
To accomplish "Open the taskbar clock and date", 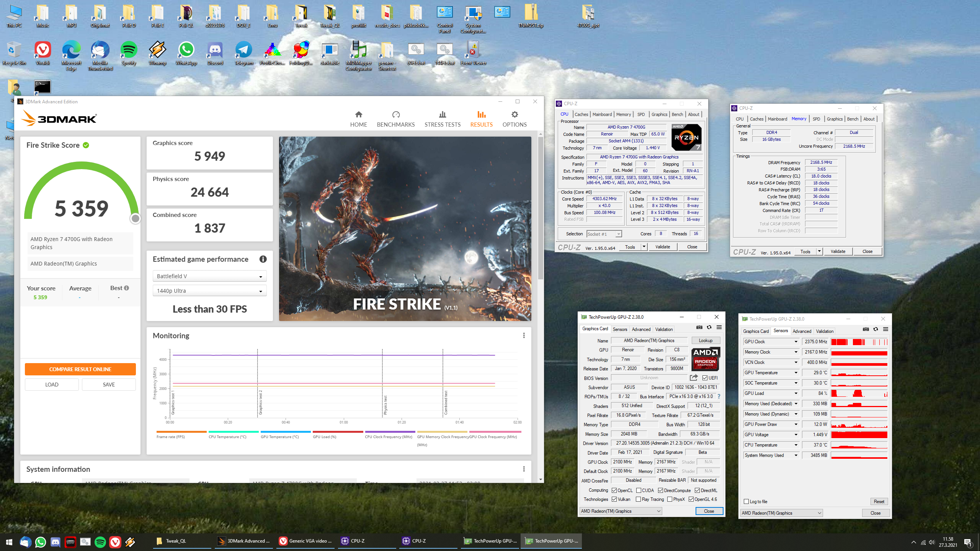I will click(x=948, y=542).
